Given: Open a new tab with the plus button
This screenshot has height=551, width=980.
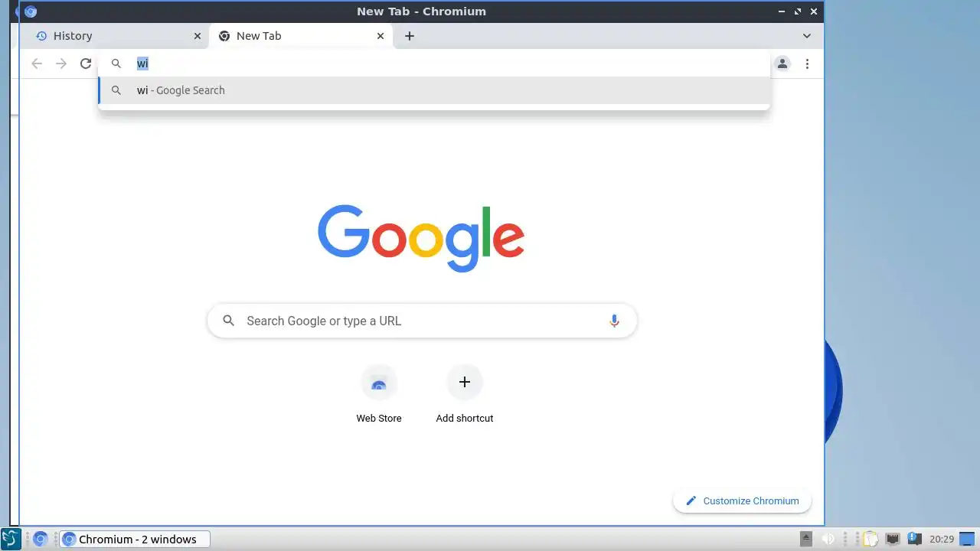Looking at the screenshot, I should point(410,36).
